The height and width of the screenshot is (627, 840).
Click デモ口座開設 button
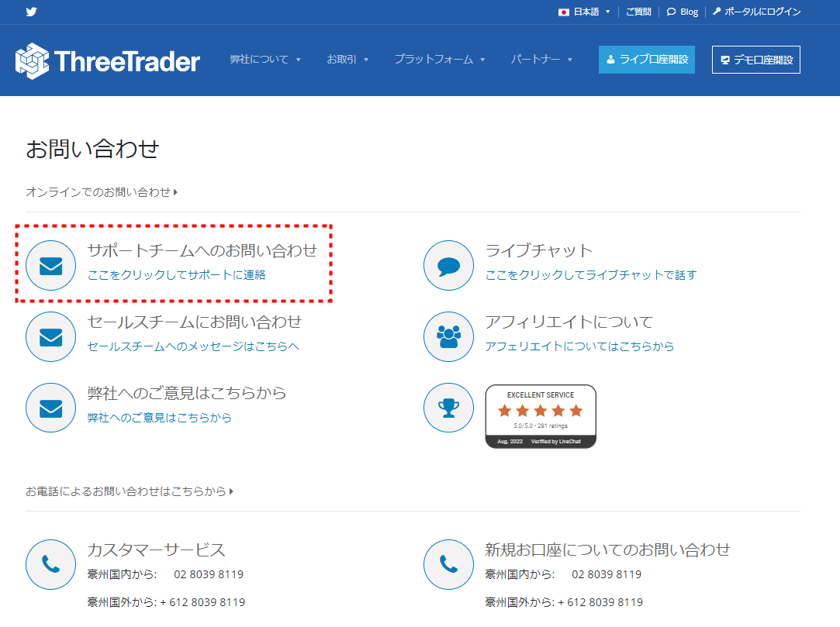tap(756, 60)
